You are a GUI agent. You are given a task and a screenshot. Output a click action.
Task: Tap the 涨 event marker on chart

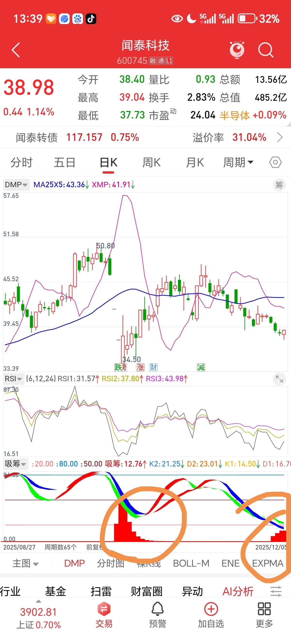(140, 367)
